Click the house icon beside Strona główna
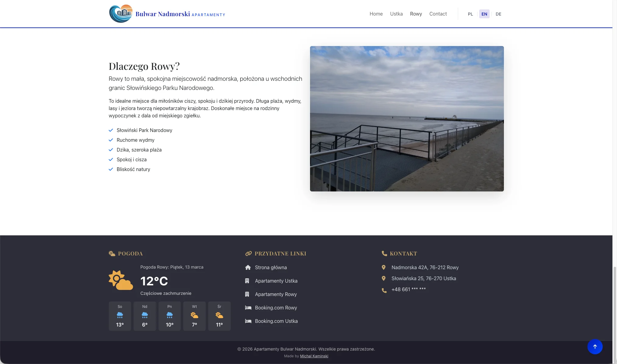Image resolution: width=617 pixels, height=364 pixels. (x=248, y=267)
